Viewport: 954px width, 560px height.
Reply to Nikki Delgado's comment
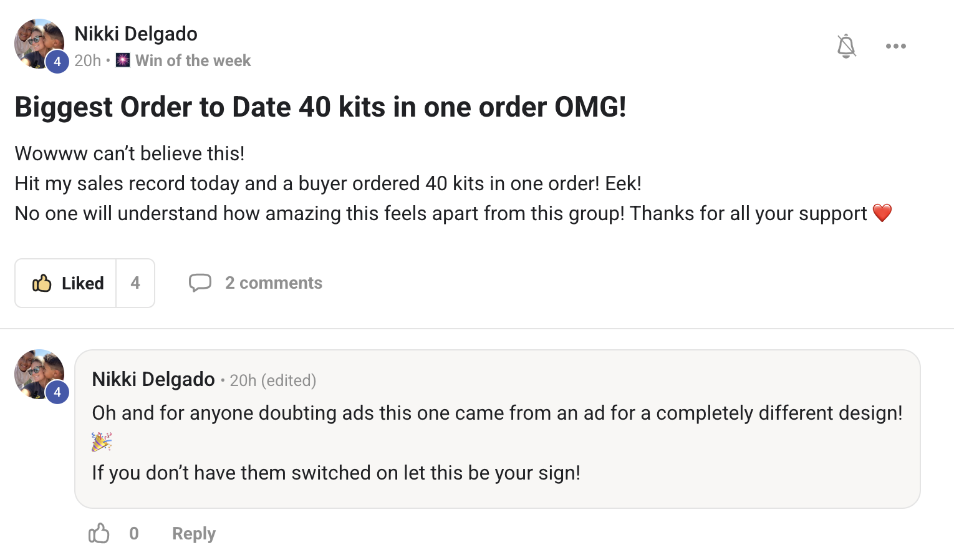pyautogui.click(x=193, y=534)
